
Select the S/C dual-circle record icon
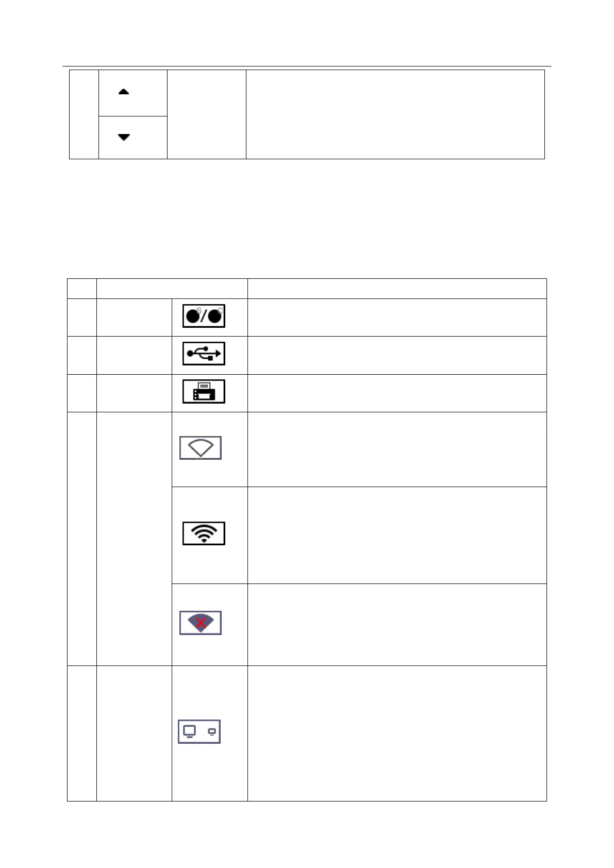[x=204, y=316]
